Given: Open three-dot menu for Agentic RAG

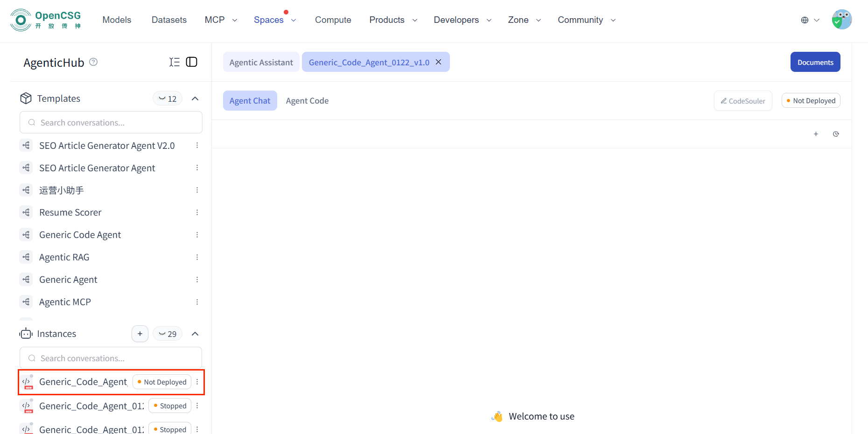Looking at the screenshot, I should click(x=197, y=257).
